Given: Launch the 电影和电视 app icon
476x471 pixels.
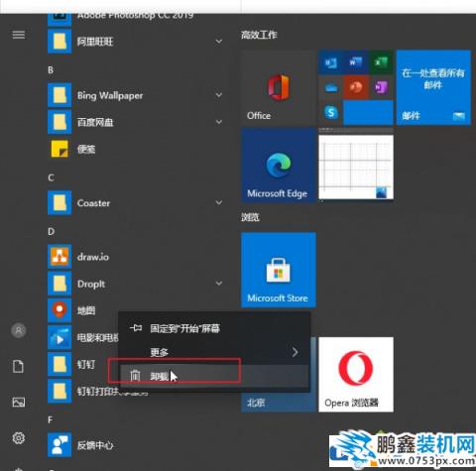Looking at the screenshot, I should 59,337.
